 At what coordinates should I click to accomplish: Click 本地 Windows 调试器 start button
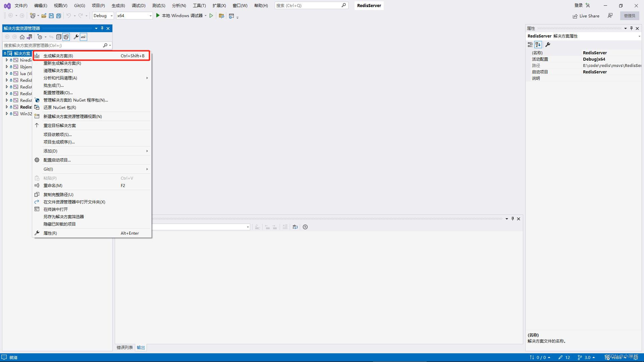pyautogui.click(x=179, y=16)
